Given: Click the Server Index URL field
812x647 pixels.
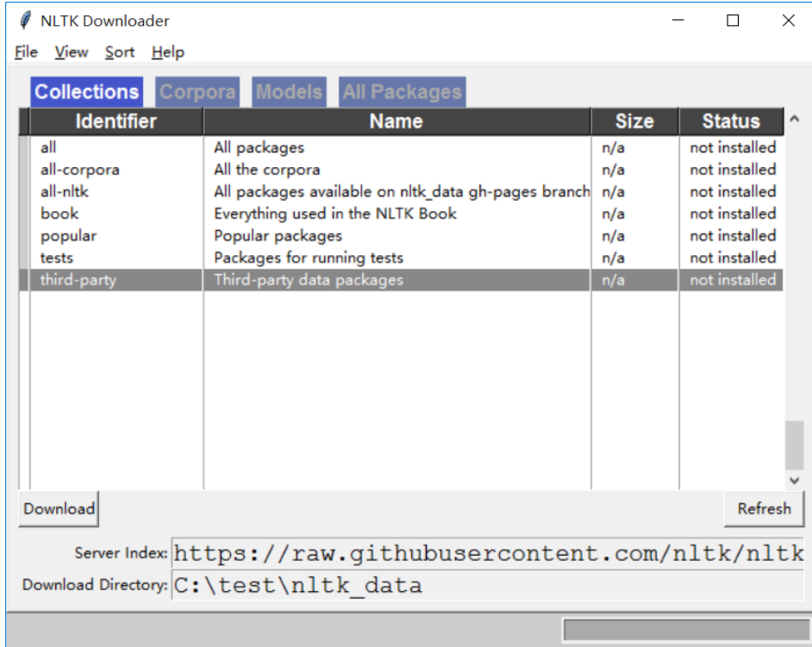Looking at the screenshot, I should click(487, 553).
